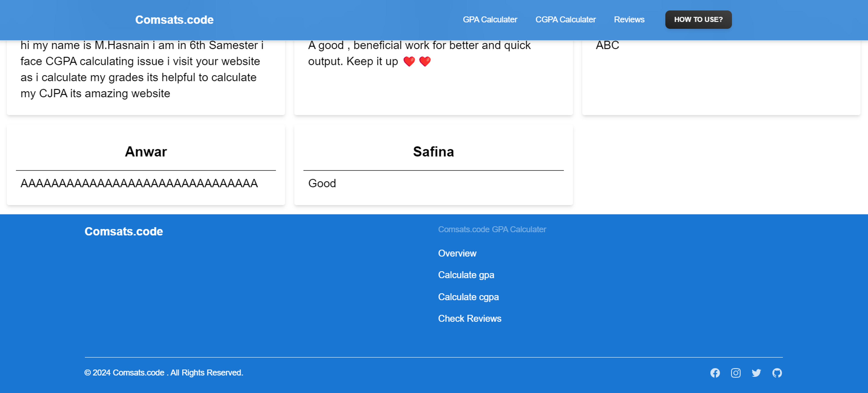Image resolution: width=868 pixels, height=393 pixels.
Task: Open the Twitter bird icon in footer
Action: [756, 373]
